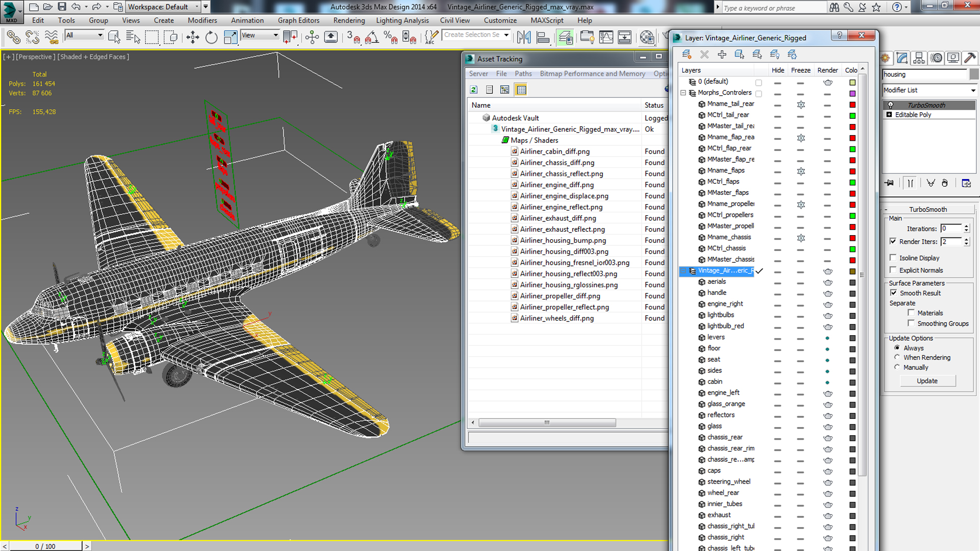
Task: Open the Curve Editor from toolbar
Action: click(606, 37)
